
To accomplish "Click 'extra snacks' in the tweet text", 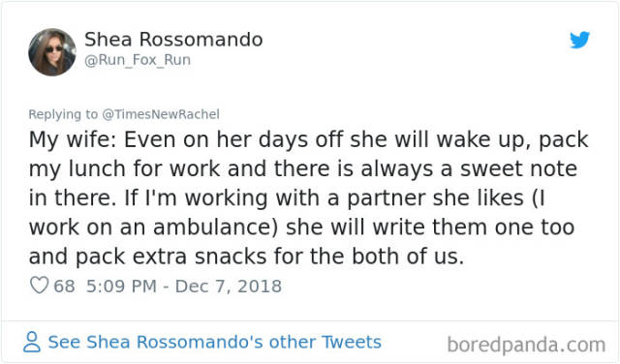I will click(200, 257).
